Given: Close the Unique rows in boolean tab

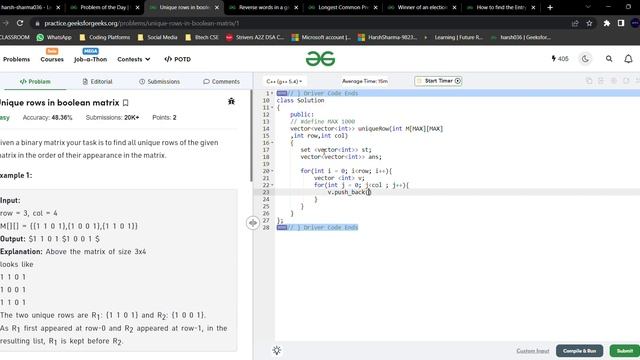Looking at the screenshot, I should coord(217,7).
